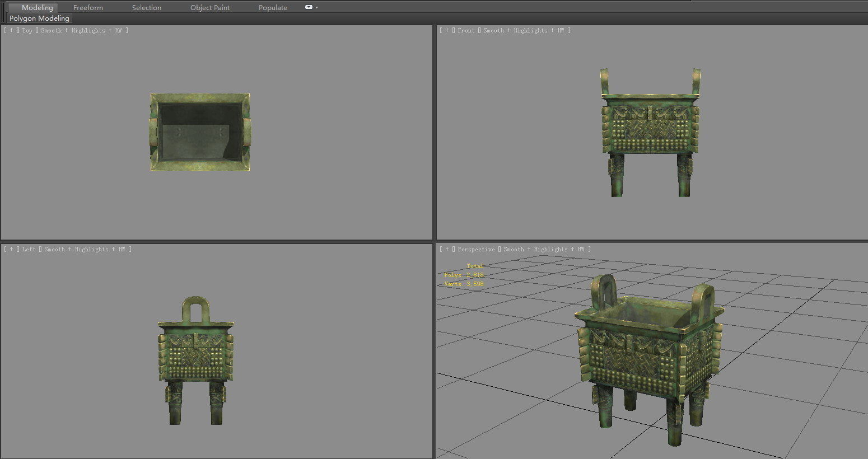This screenshot has height=459, width=868.
Task: Click the Front viewport name label
Action: point(466,30)
